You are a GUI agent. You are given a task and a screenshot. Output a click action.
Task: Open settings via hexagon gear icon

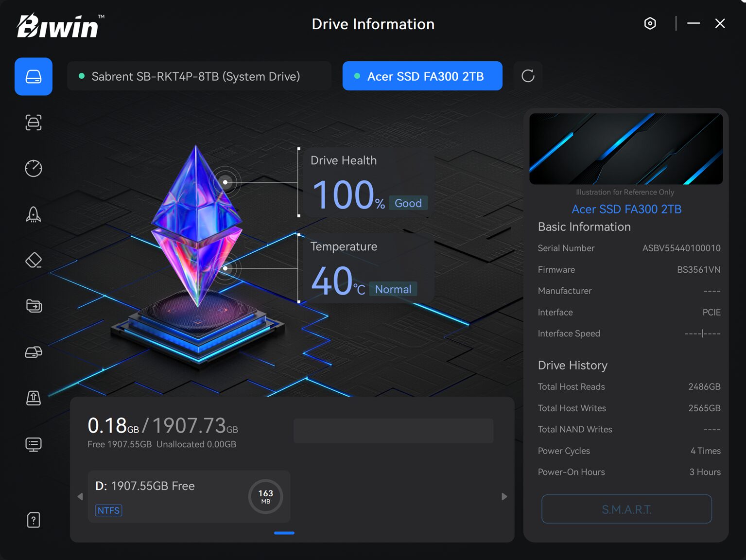(x=650, y=23)
